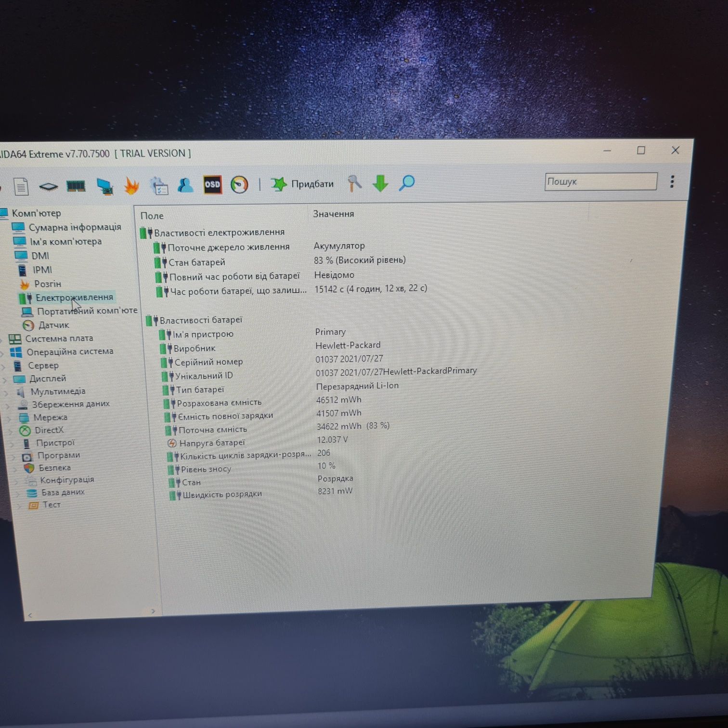This screenshot has width=728, height=728.
Task: Click the magnifier search toolbar icon
Action: tap(407, 183)
